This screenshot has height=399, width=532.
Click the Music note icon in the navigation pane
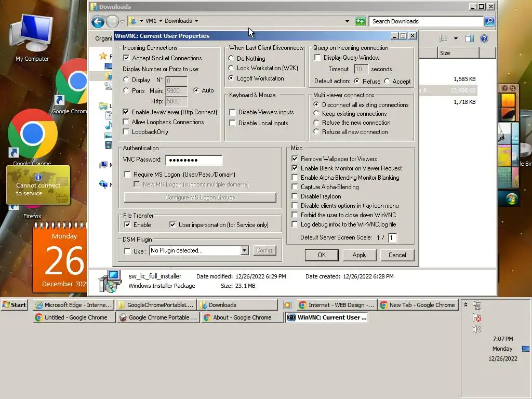point(109,126)
